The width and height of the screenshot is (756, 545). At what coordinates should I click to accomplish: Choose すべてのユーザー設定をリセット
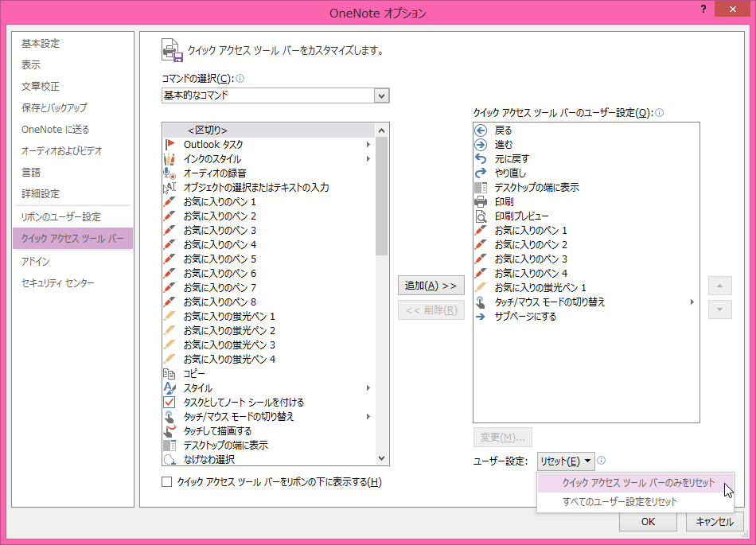click(635, 501)
